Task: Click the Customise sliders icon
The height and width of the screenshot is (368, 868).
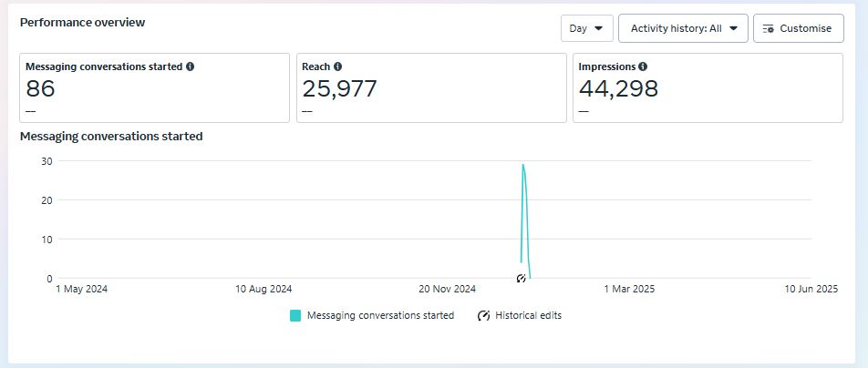Action: 768,28
